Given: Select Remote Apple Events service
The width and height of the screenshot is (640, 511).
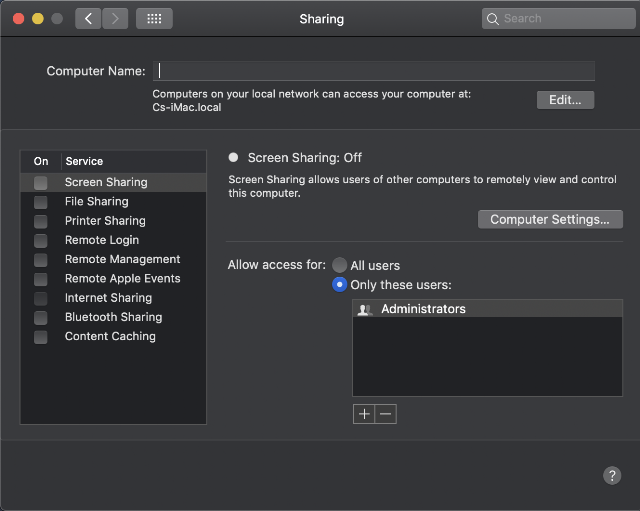Looking at the screenshot, I should point(113,278).
